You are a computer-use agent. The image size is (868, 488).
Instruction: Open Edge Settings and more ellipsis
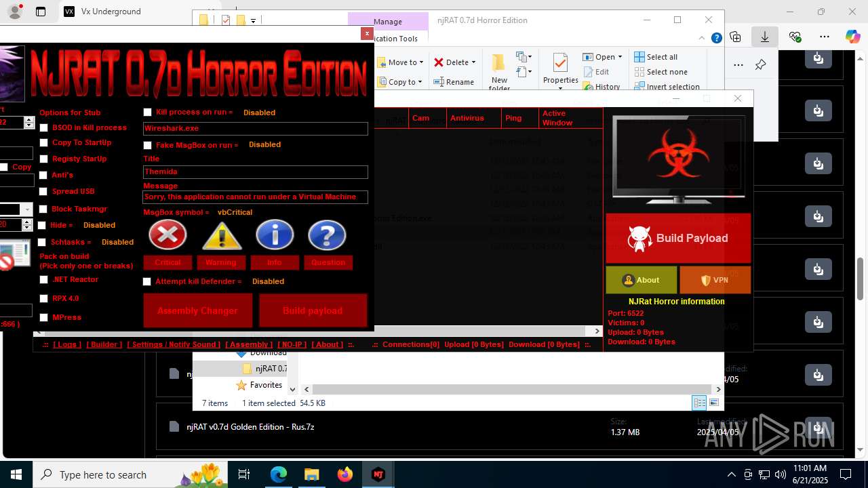pyautogui.click(x=825, y=37)
